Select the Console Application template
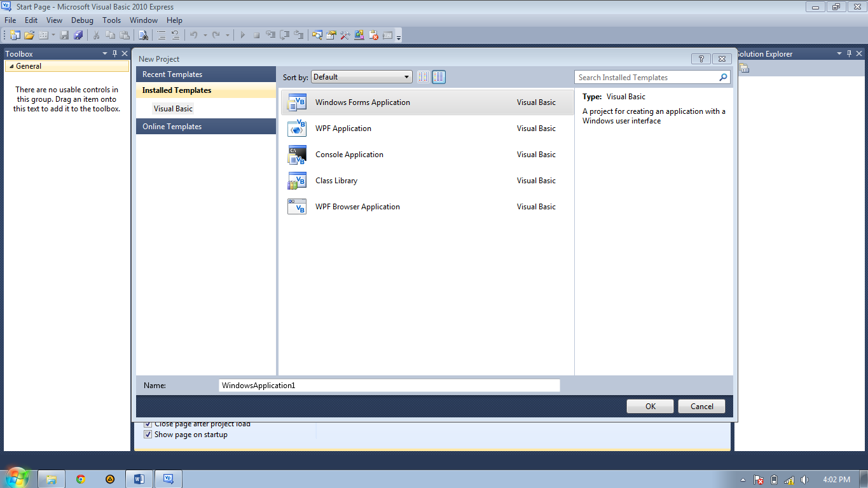 pos(427,155)
